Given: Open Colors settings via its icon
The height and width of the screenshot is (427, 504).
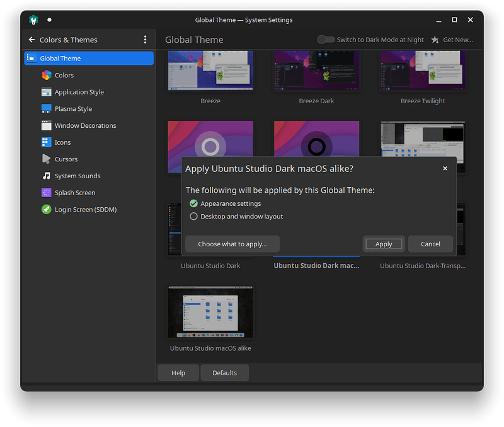Looking at the screenshot, I should click(x=46, y=75).
